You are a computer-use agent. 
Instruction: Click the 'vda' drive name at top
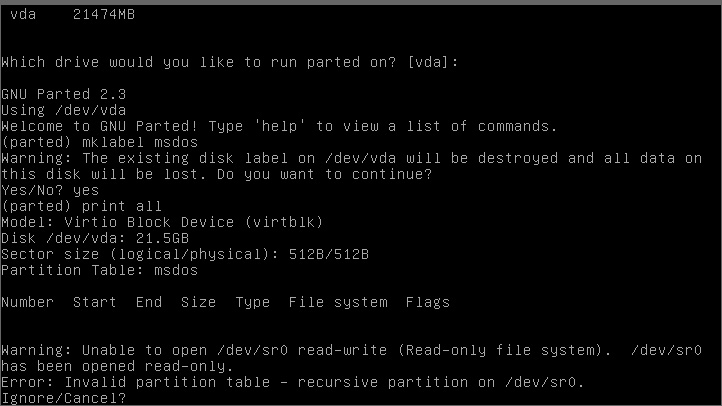coord(23,15)
